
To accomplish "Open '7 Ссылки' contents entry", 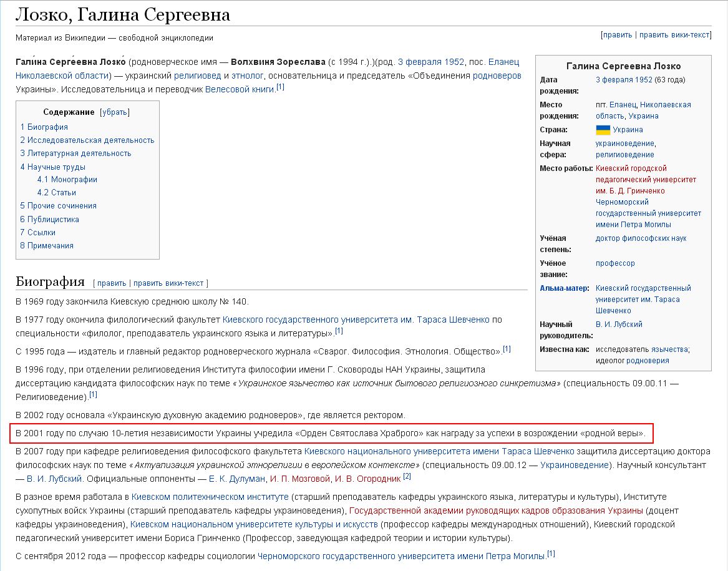I will [x=37, y=232].
